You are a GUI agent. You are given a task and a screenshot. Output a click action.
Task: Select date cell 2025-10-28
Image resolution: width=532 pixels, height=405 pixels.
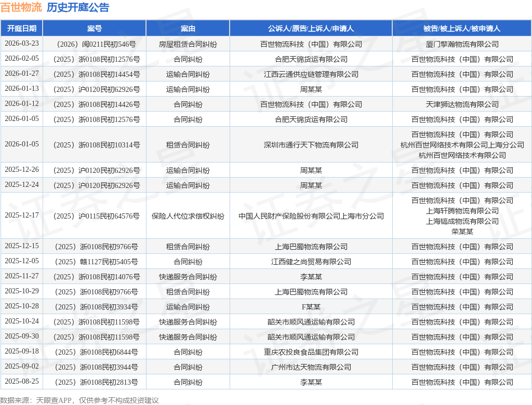pyautogui.click(x=22, y=306)
